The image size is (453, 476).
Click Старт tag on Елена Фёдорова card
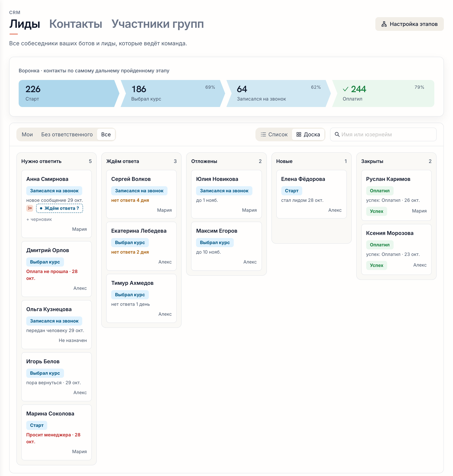pos(291,191)
